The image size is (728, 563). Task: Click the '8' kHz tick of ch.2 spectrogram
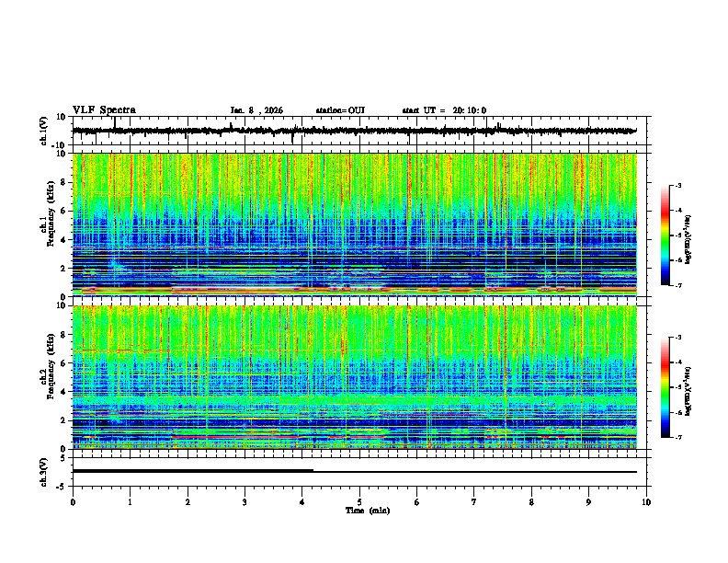(63, 335)
